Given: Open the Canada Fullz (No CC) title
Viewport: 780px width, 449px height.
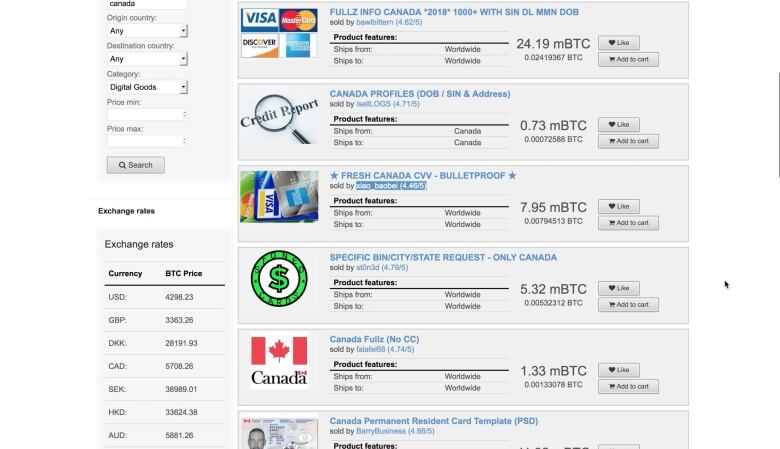Looking at the screenshot, I should coord(374,339).
